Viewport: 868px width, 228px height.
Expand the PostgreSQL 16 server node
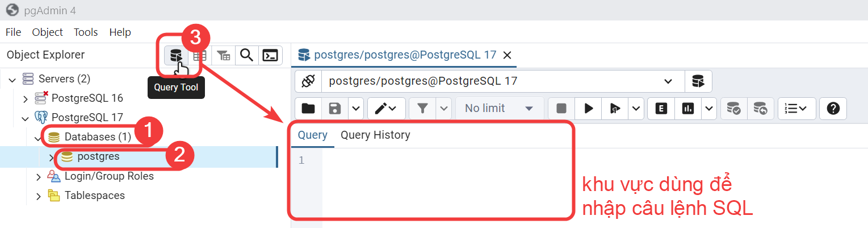tap(26, 98)
